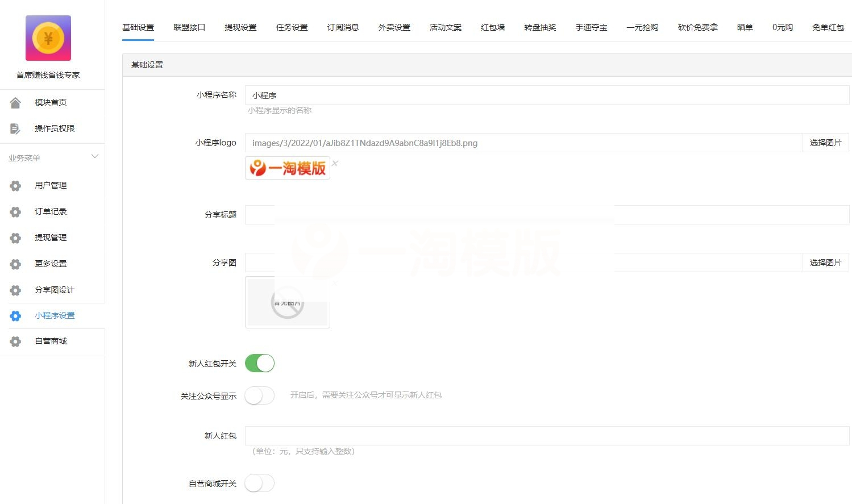Select the 操作员权限 document icon
Screen dimensions: 852x504
pos(15,128)
